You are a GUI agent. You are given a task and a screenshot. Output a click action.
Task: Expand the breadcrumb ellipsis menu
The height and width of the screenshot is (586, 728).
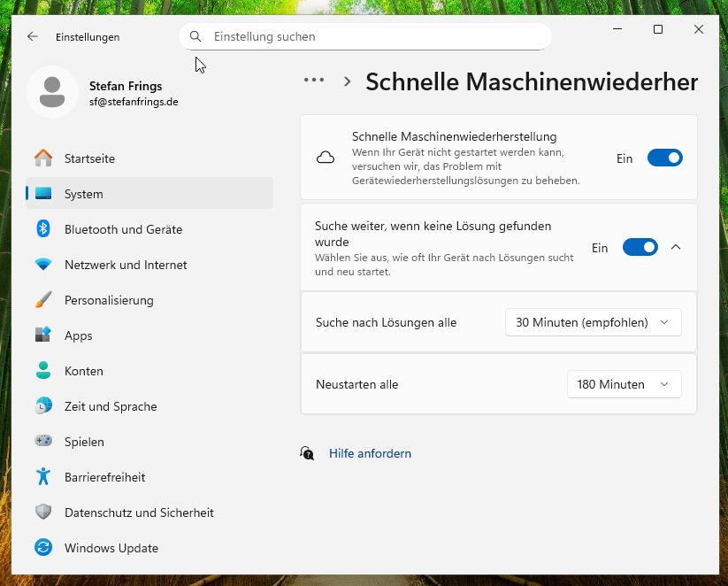[314, 81]
